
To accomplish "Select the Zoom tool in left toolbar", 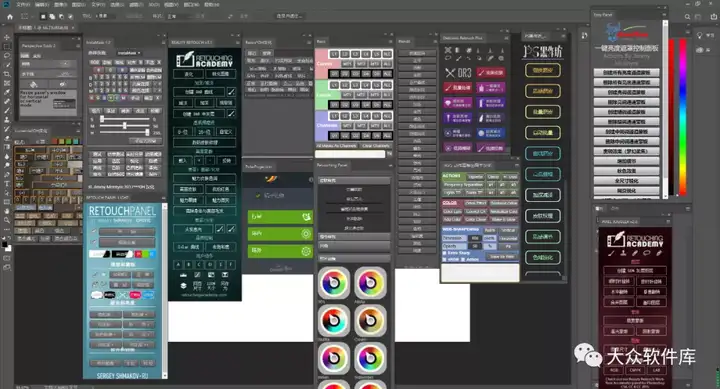I will click(6, 220).
